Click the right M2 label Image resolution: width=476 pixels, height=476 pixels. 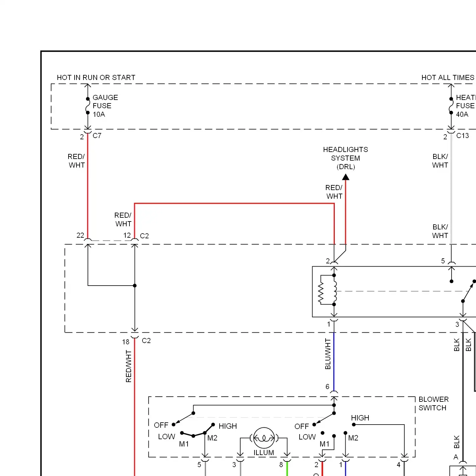353,438
